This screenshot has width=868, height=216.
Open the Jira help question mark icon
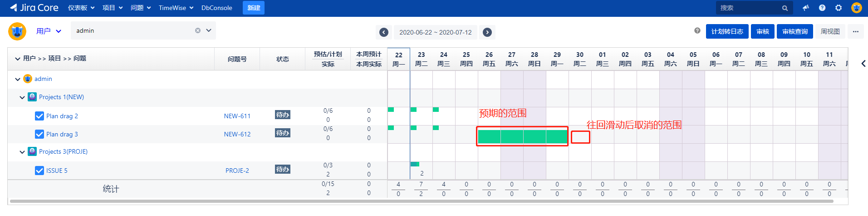click(822, 8)
